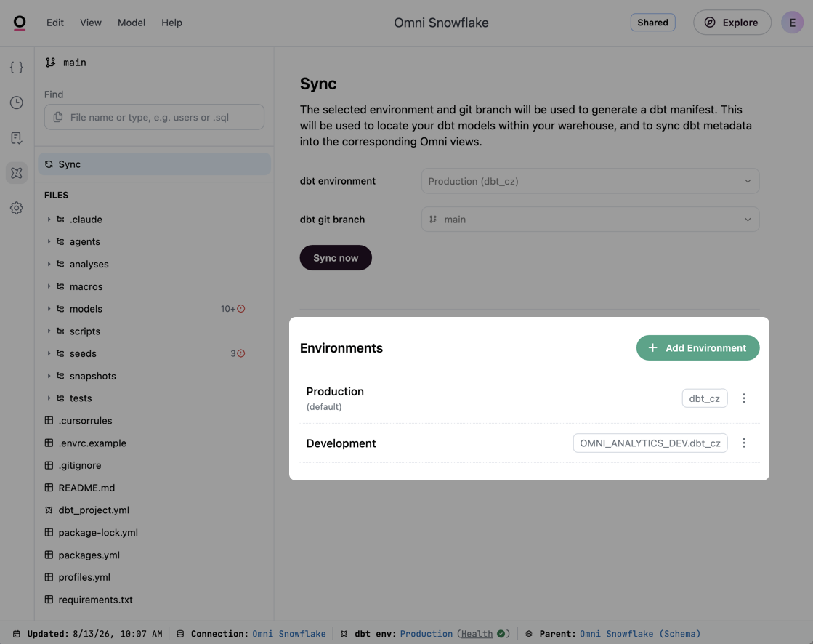Open the .cursorrules file
This screenshot has width=813, height=644.
click(86, 421)
